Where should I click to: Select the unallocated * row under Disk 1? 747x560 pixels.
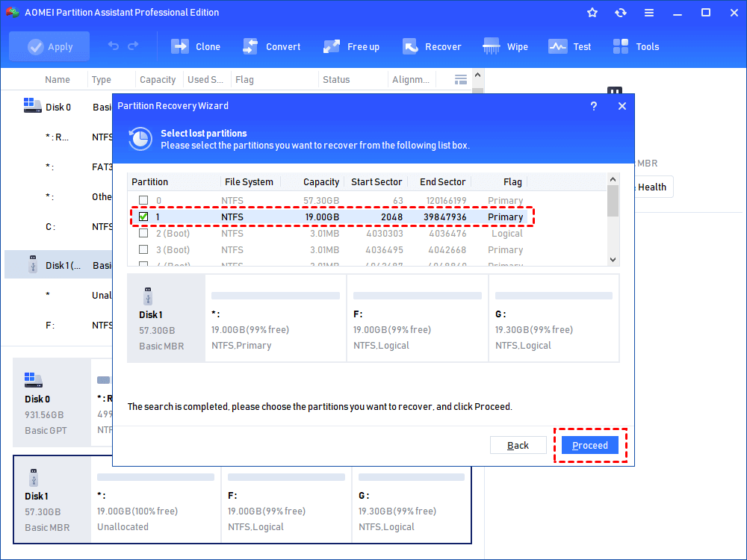pyautogui.click(x=58, y=295)
